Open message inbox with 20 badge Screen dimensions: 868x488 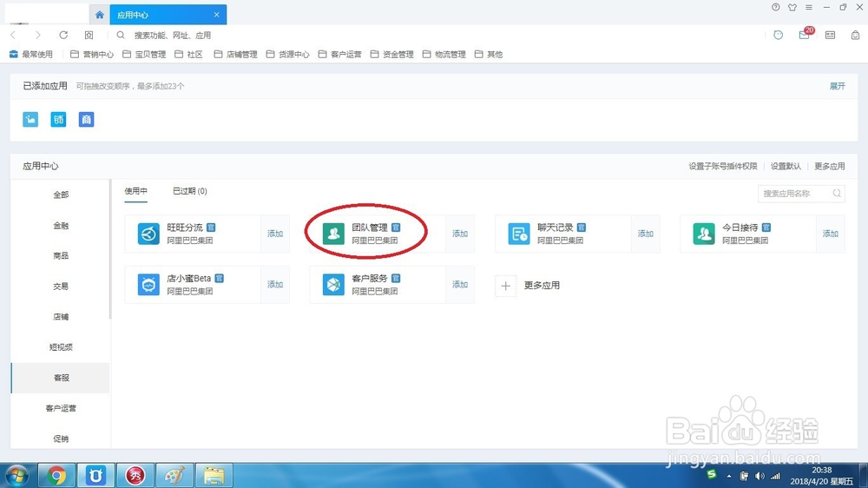pos(805,35)
